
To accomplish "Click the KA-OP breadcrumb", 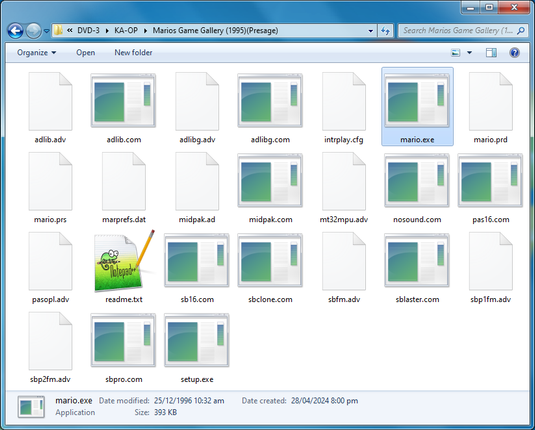I will [126, 31].
